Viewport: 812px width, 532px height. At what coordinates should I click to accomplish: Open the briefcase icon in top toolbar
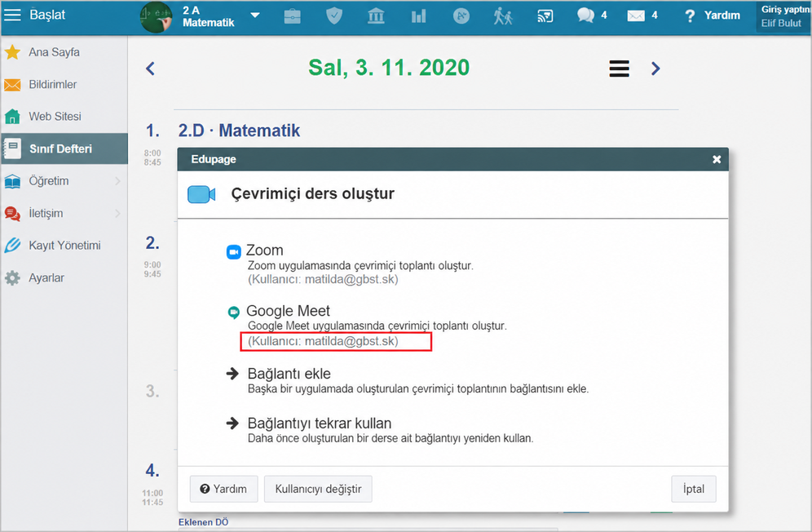pyautogui.click(x=292, y=16)
